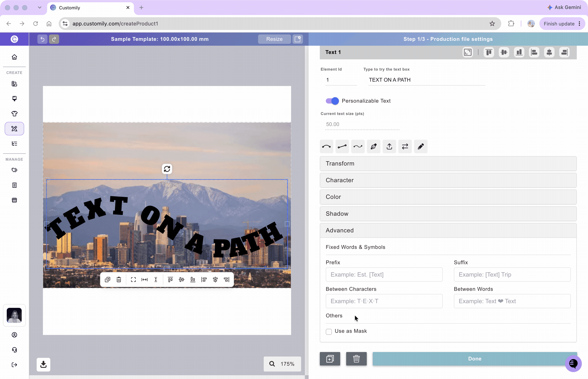
Task: Toggle Personalizable Text switch
Action: tap(332, 101)
